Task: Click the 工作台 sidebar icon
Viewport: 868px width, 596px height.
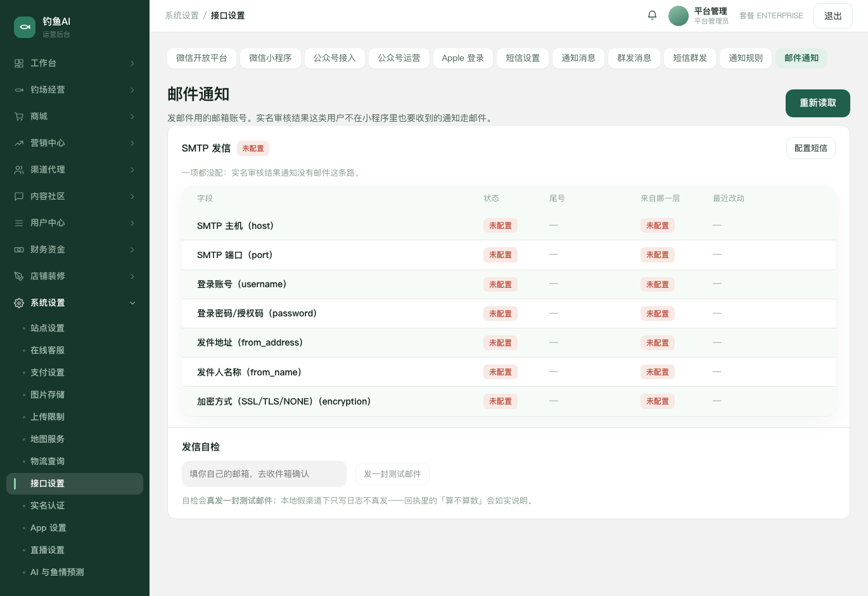Action: tap(19, 63)
